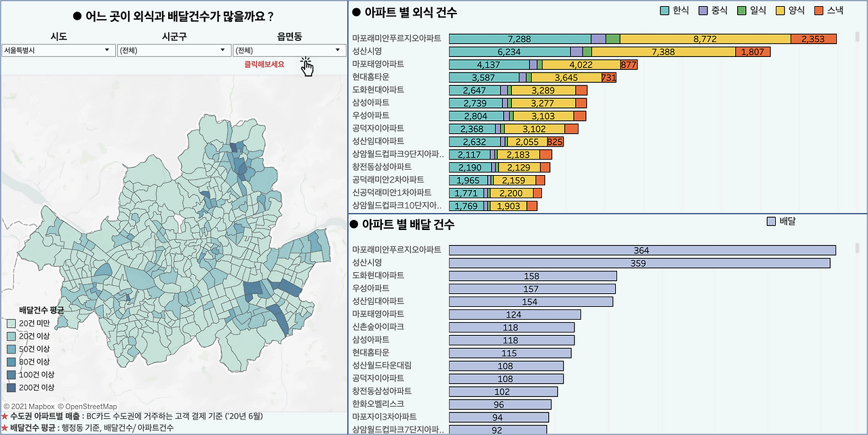
Task: Select 공덕래미안2차아파트 양식 bar 2,159
Action: pyautogui.click(x=515, y=180)
